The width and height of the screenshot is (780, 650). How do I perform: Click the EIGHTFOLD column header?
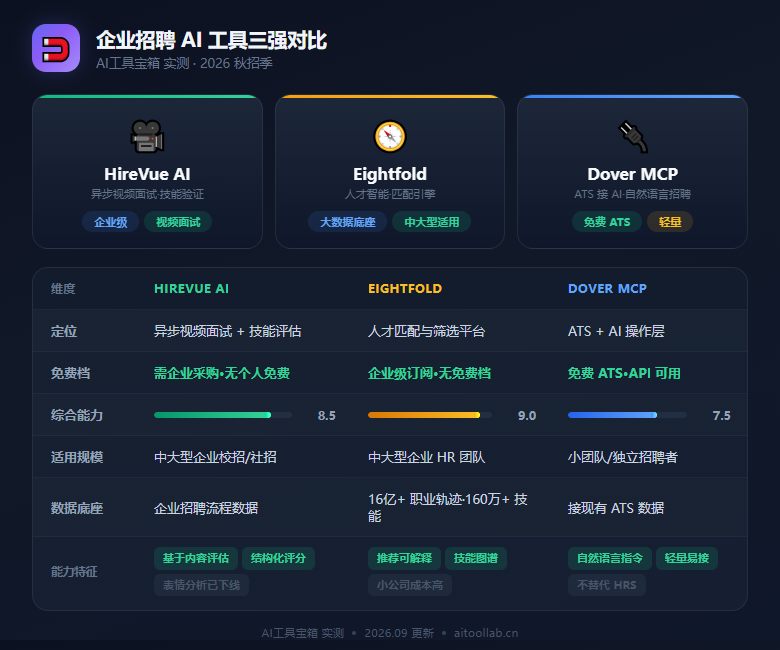coord(405,288)
